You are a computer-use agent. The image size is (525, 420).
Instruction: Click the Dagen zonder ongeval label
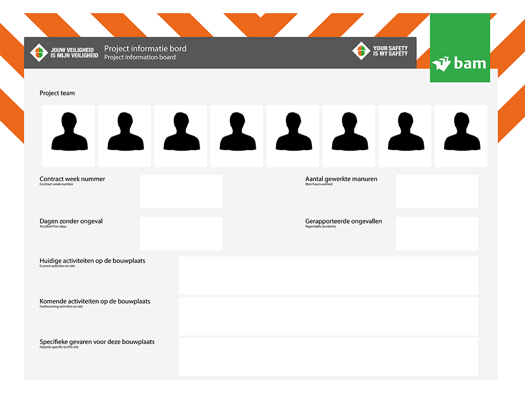click(71, 221)
